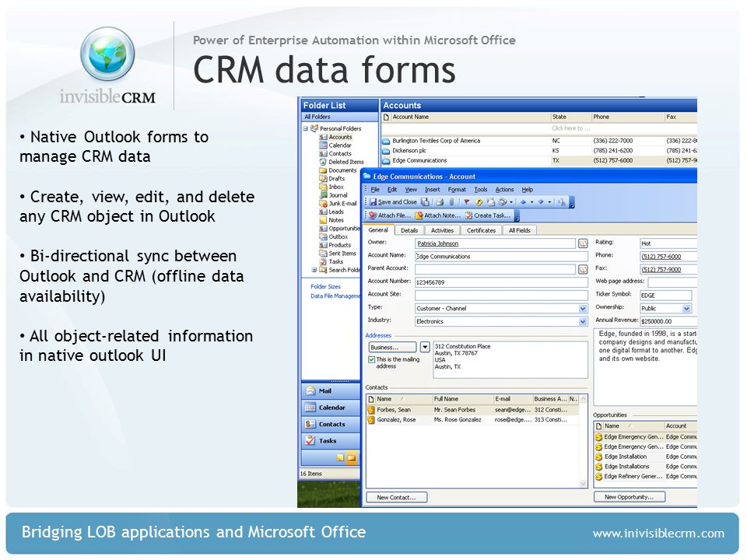Viewport: 747px width, 560px height.
Task: Open the toolbar options dropdown beside Create Task
Action: click(517, 217)
